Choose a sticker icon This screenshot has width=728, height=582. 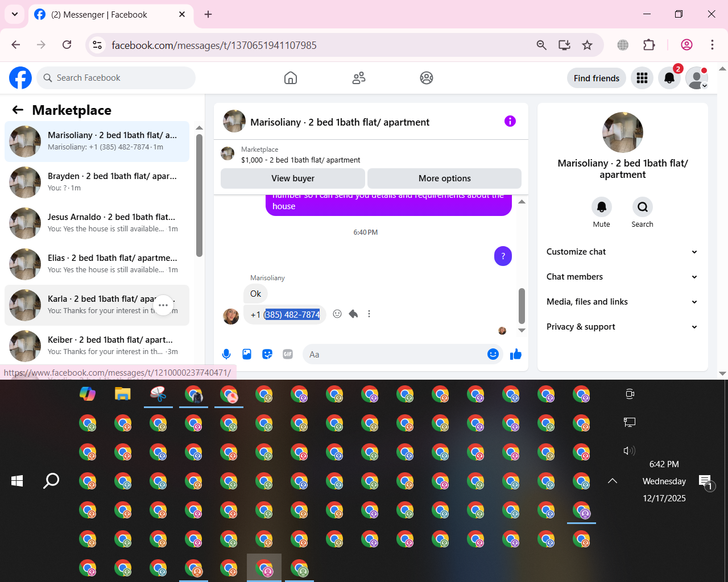267,355
